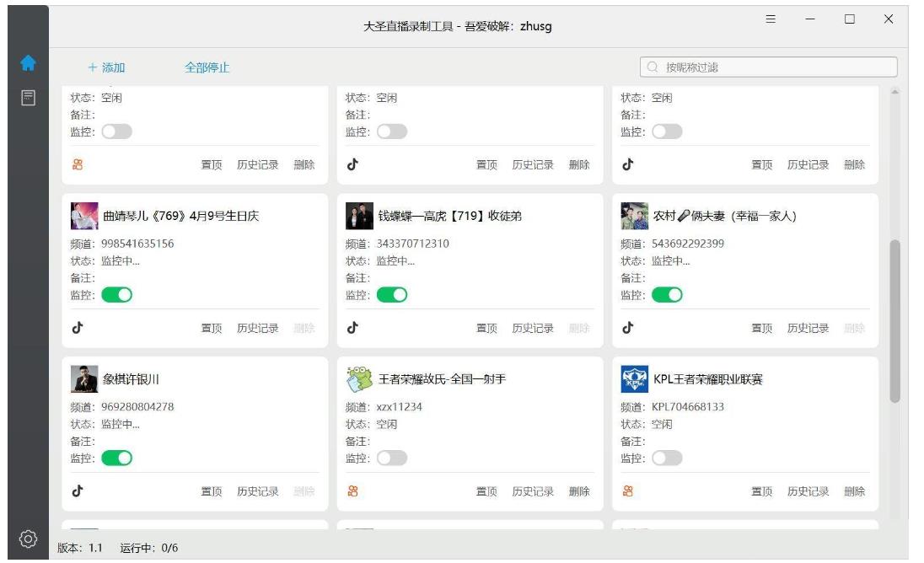Open 历史记录 for 象棋许银川
924x563 pixels.
[x=257, y=491]
